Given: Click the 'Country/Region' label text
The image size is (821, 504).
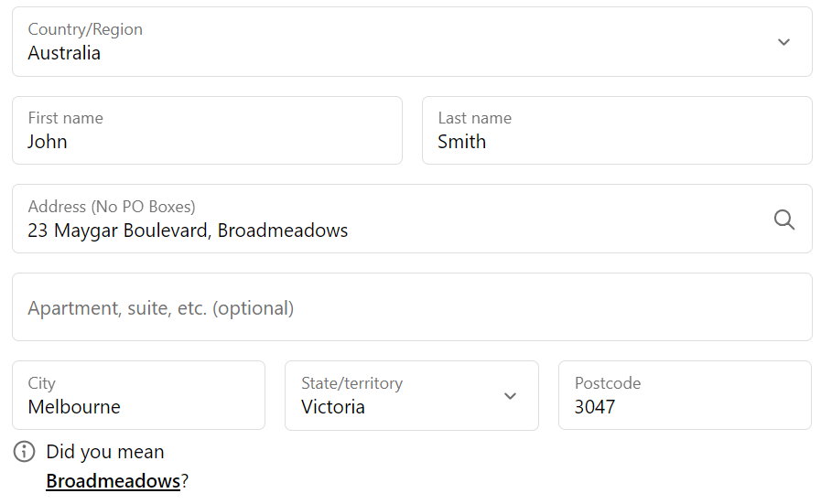Looking at the screenshot, I should pos(85,29).
